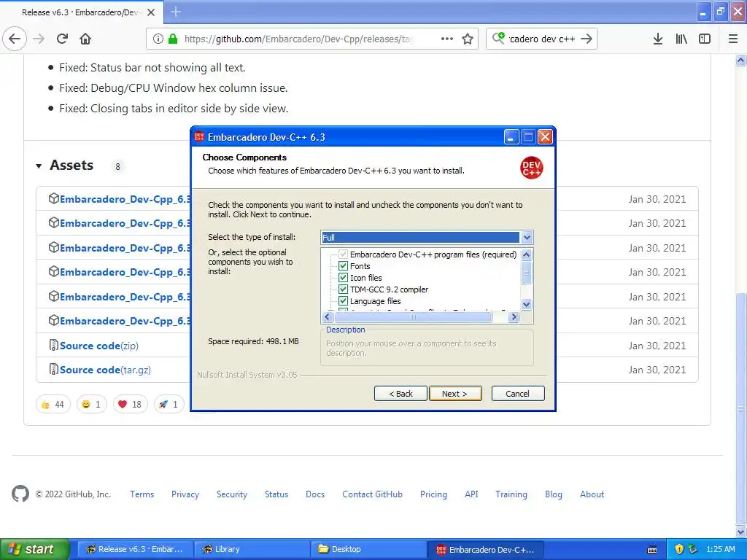Open the Docs footer link
This screenshot has width=747, height=560.
(315, 494)
